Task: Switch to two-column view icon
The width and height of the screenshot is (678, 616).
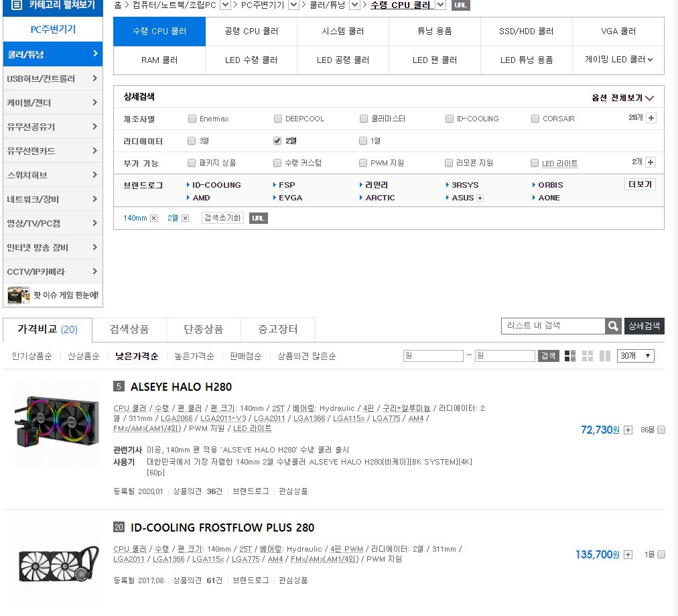Action: tap(605, 356)
